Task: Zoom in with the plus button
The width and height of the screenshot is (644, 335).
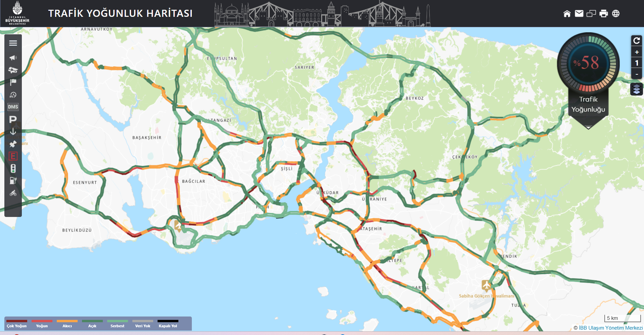Action: click(637, 52)
